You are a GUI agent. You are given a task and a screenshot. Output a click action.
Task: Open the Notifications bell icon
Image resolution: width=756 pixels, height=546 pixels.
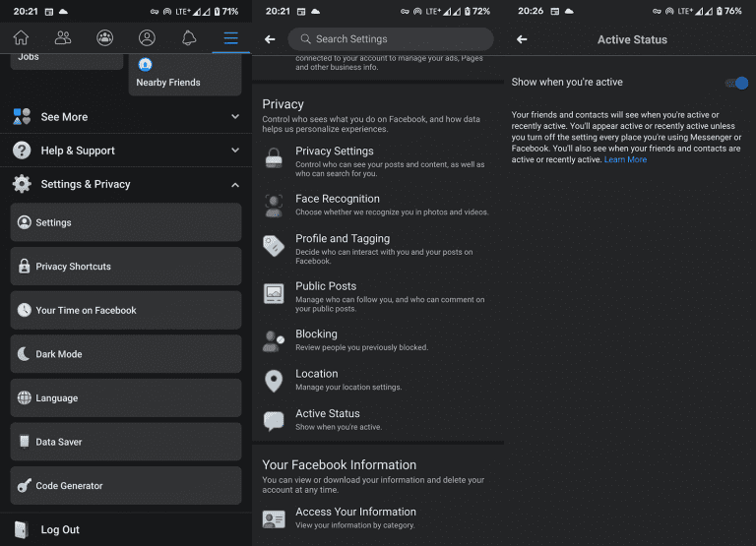189,38
